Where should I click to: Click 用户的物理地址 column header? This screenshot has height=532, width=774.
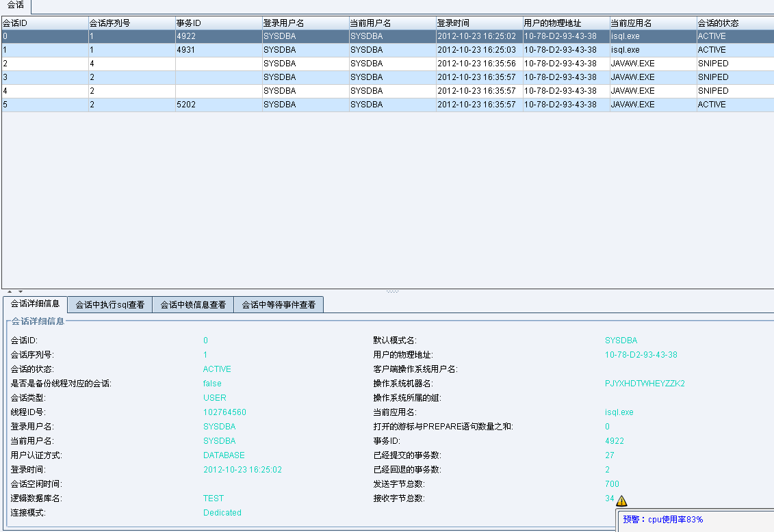tap(566, 23)
